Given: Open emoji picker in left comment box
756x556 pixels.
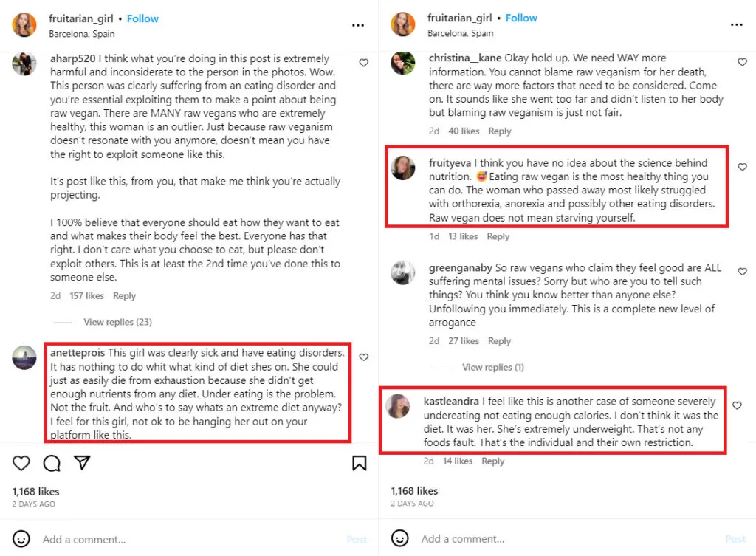Looking at the screenshot, I should coord(21,539).
